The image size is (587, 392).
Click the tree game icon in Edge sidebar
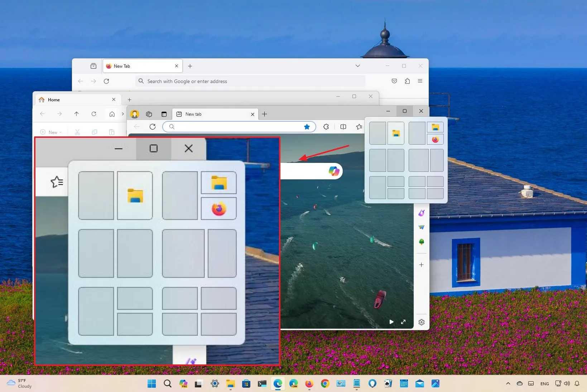click(422, 242)
